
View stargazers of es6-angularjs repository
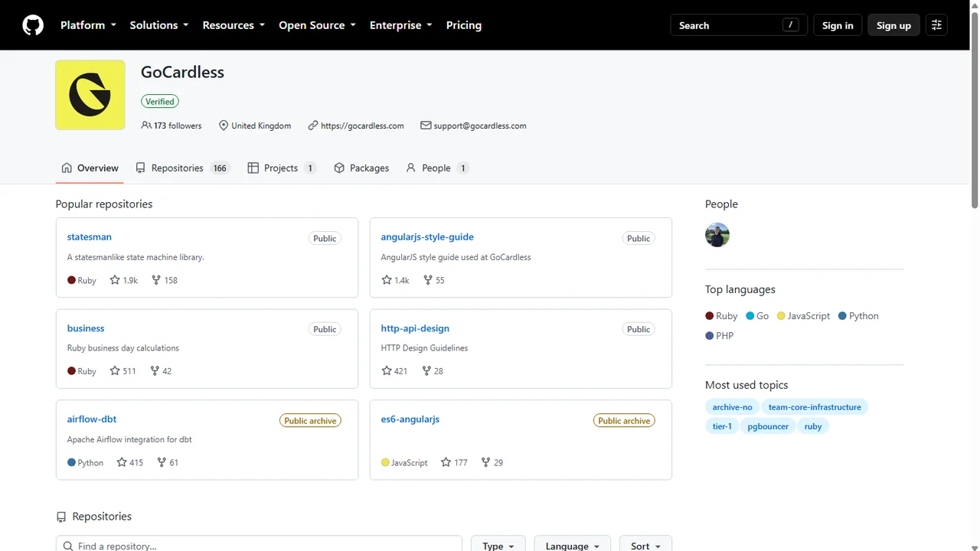(x=454, y=462)
